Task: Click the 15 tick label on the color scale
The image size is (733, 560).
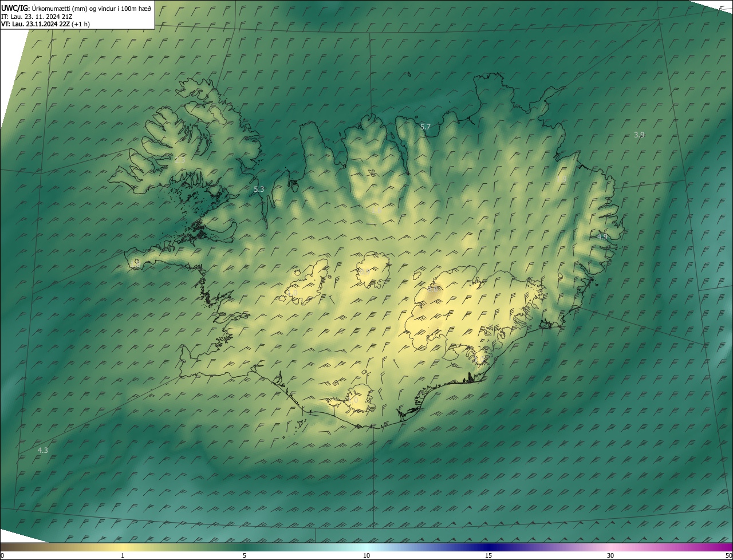Action: (x=488, y=555)
